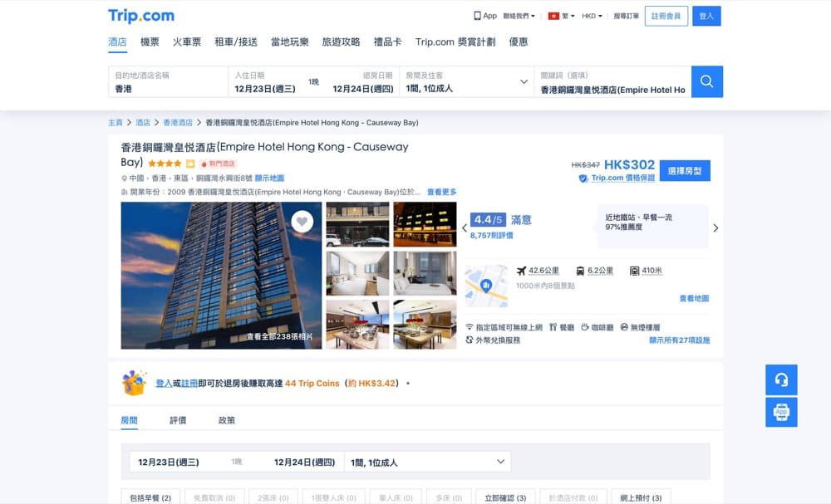Save hotel with heart favorite icon
The image size is (831, 504).
pyautogui.click(x=302, y=222)
